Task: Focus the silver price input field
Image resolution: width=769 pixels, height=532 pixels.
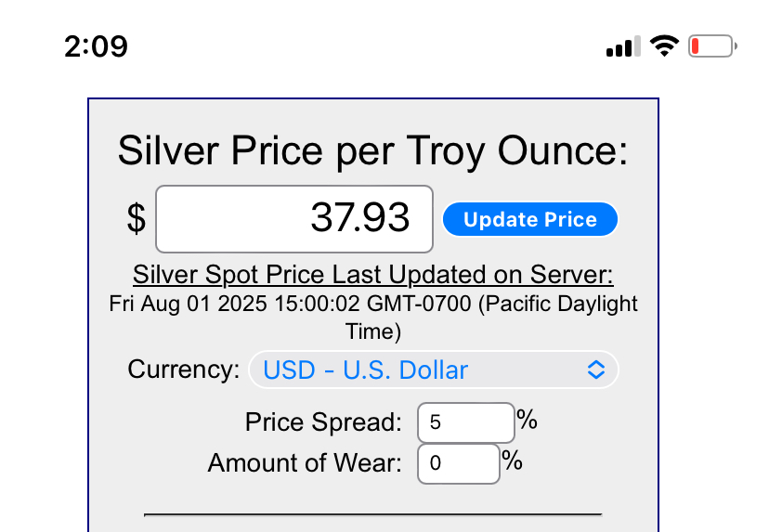Action: pyautogui.click(x=294, y=219)
